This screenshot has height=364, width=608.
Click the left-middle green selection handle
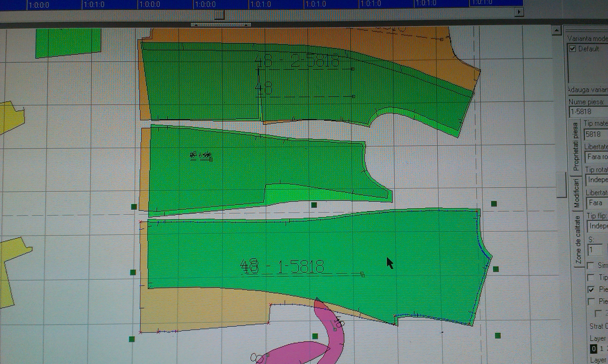tap(133, 272)
